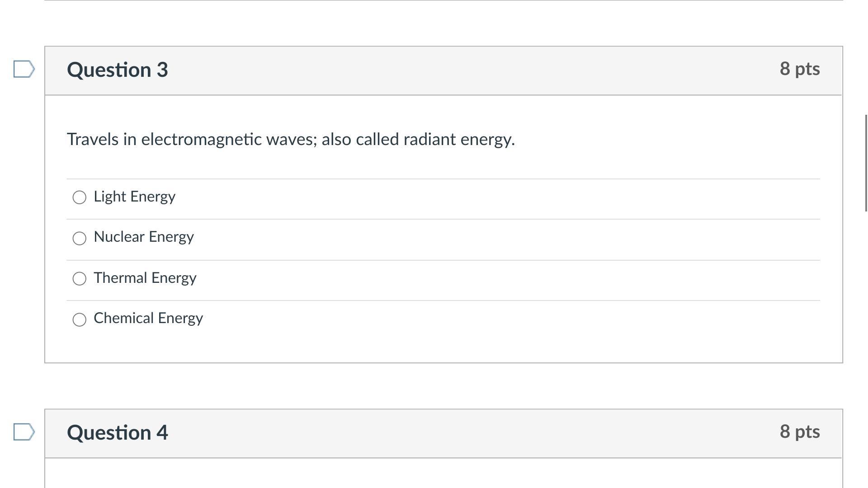This screenshot has height=488, width=868.
Task: Click the 8 pts label on Question 4
Action: click(799, 432)
